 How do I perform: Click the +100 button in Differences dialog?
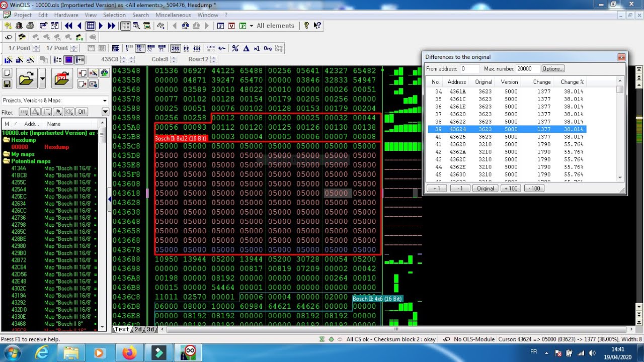(510, 188)
